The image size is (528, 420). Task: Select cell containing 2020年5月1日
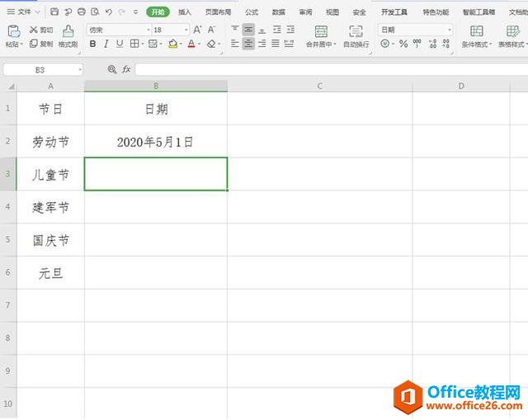pyautogui.click(x=156, y=141)
